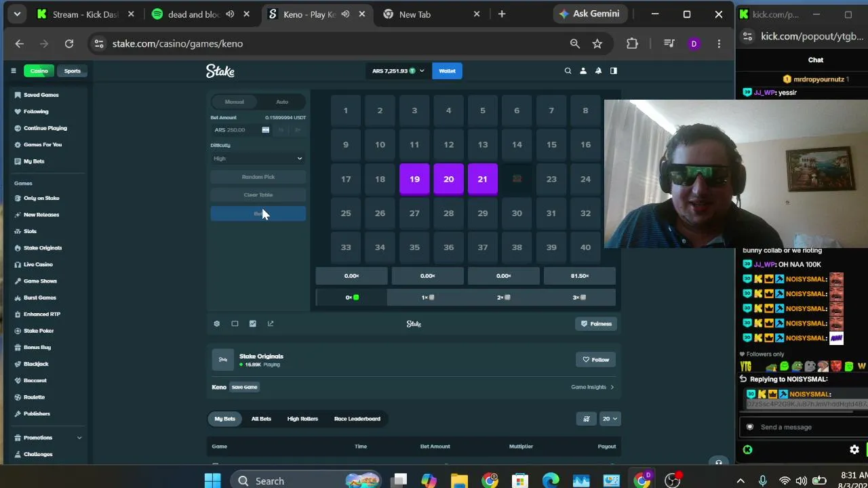The height and width of the screenshot is (488, 868).
Task: Click the 81.50× multiplier payout box
Action: click(x=580, y=276)
